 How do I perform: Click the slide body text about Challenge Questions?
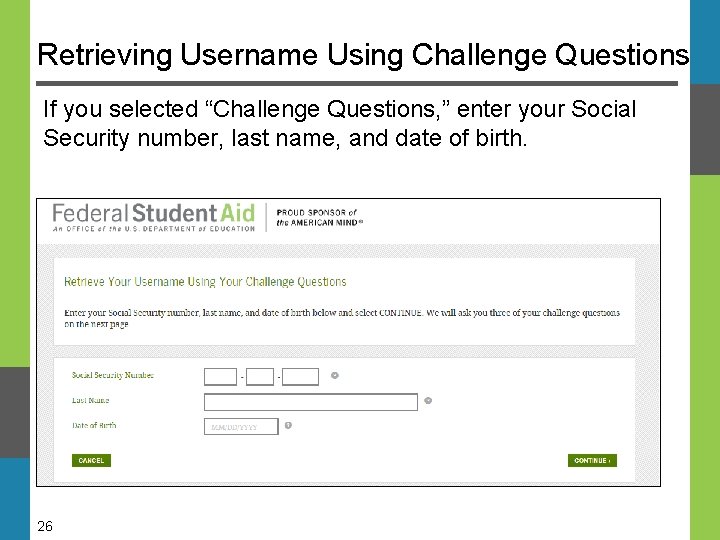(340, 123)
